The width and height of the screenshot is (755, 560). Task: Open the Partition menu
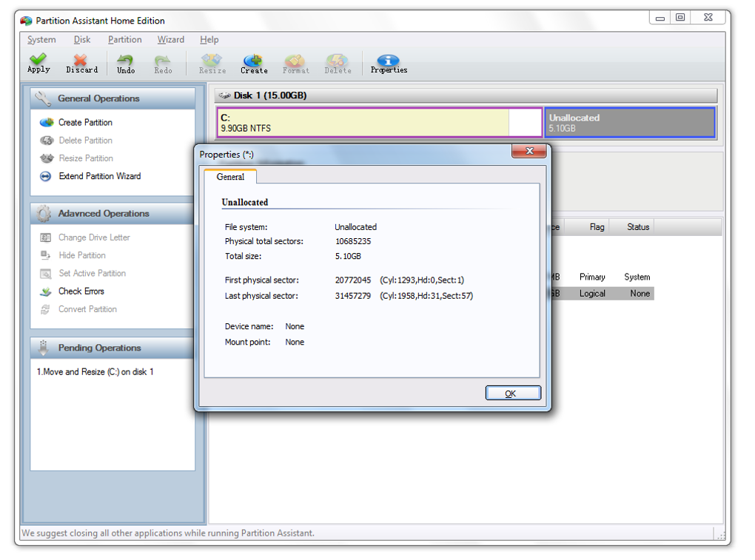[124, 39]
